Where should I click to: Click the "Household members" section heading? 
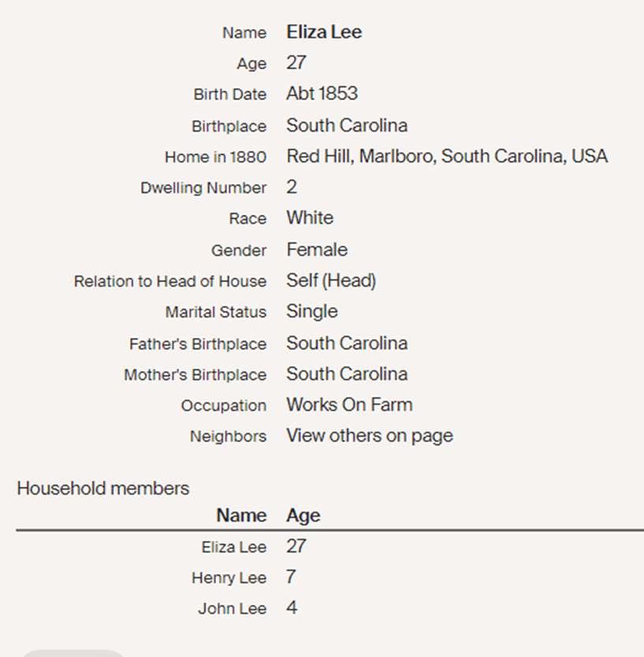coord(102,488)
